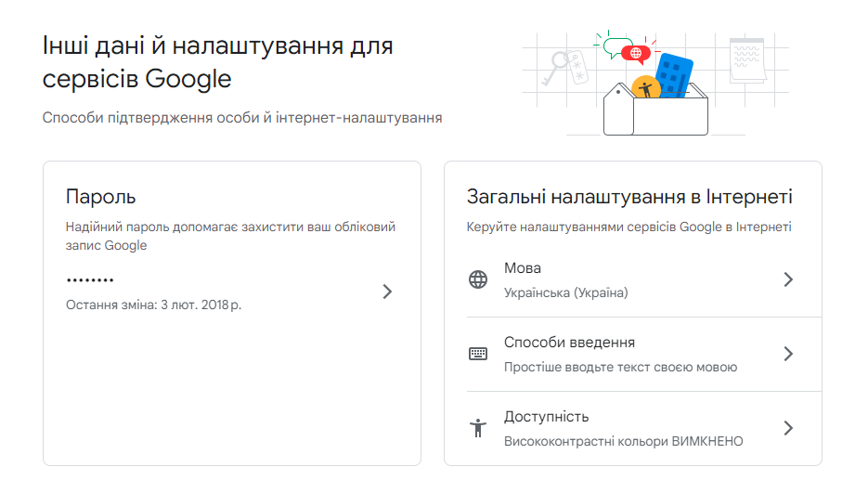This screenshot has height=480, width=868.
Task: Click the masked password dots
Action: [90, 279]
